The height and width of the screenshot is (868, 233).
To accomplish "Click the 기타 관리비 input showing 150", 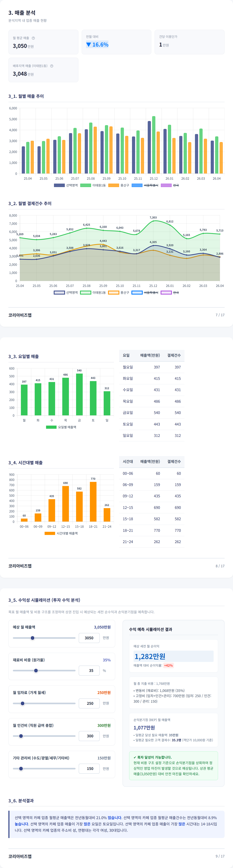I will 89,769.
